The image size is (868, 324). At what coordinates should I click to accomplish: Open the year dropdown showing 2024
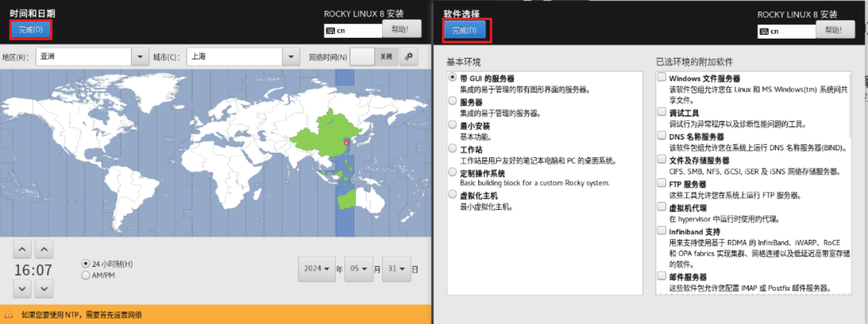317,269
